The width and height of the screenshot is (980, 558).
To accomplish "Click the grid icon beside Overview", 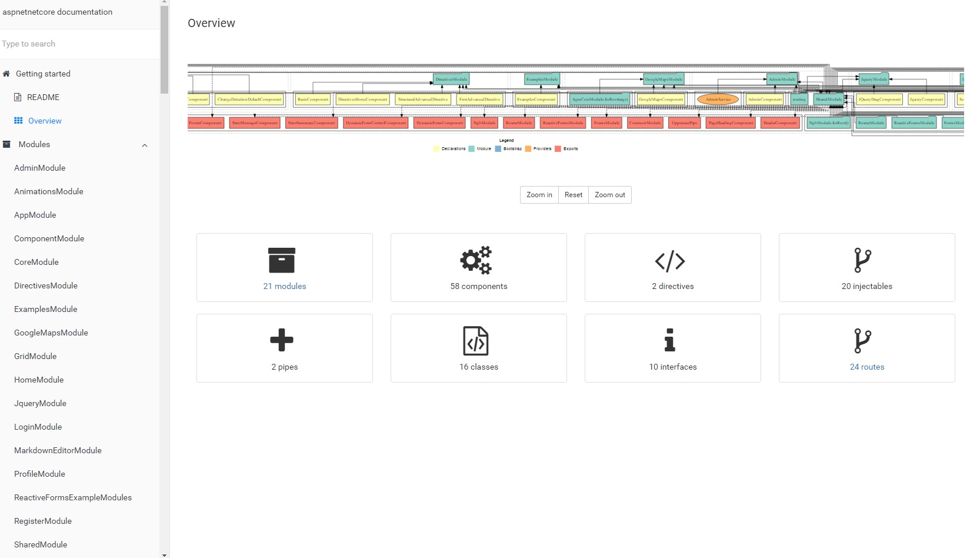I will [x=18, y=121].
